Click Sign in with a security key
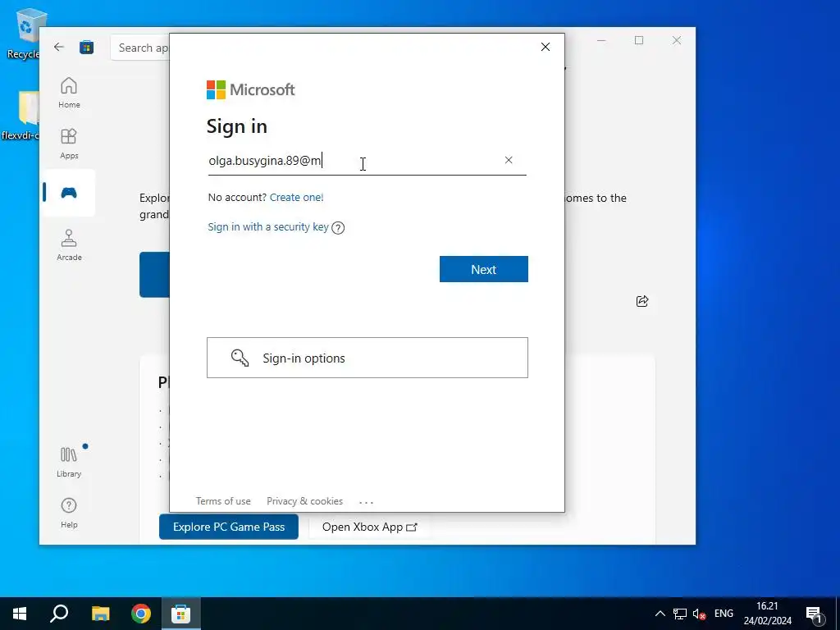This screenshot has height=630, width=840. point(268,226)
